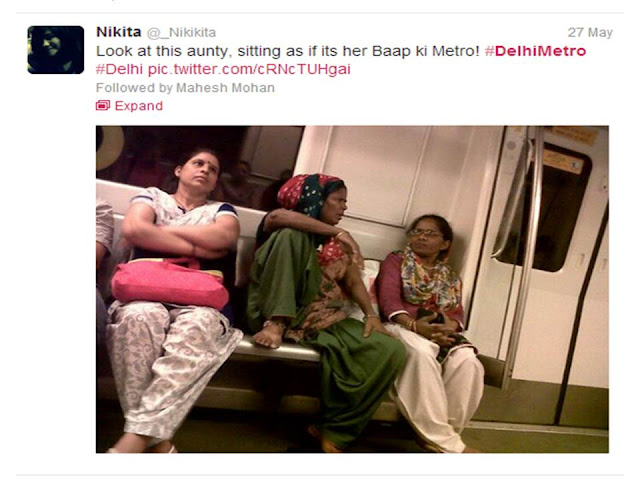Click the 'Followed by' label text
The width and height of the screenshot is (640, 480).
click(134, 88)
